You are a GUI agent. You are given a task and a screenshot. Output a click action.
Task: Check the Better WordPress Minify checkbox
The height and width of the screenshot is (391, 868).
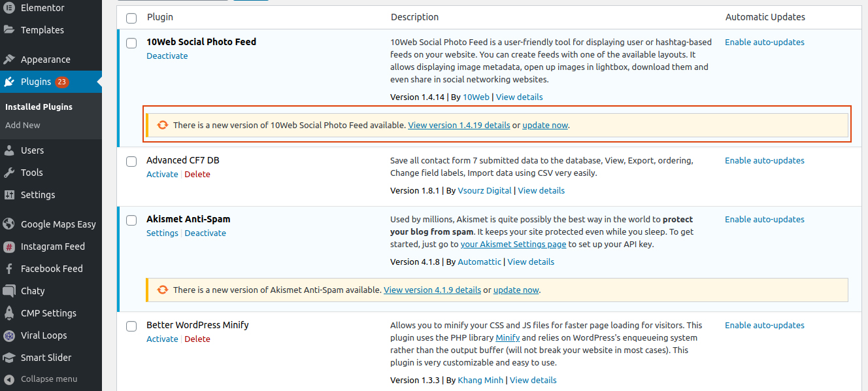coord(131,326)
